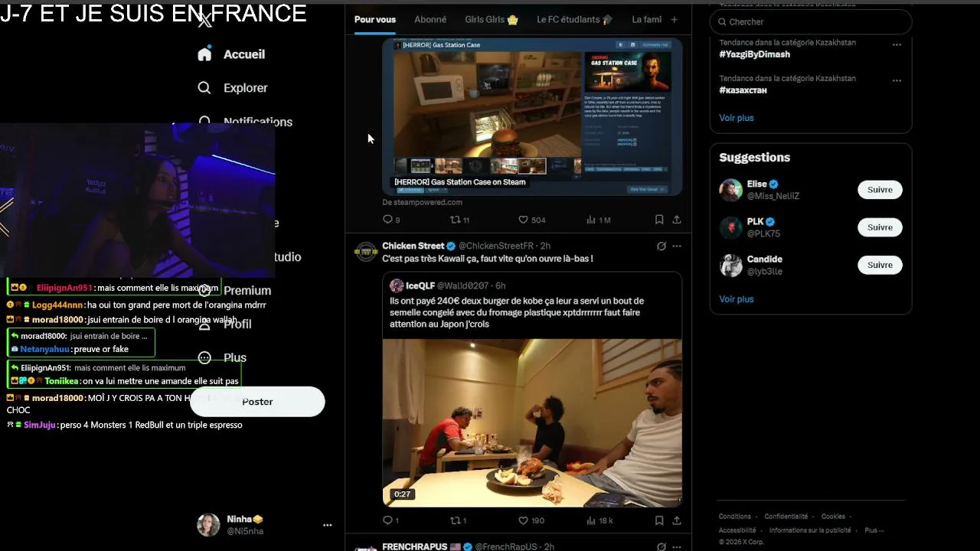Open Le FC étudiants tab
Image resolution: width=980 pixels, height=551 pixels.
[575, 20]
